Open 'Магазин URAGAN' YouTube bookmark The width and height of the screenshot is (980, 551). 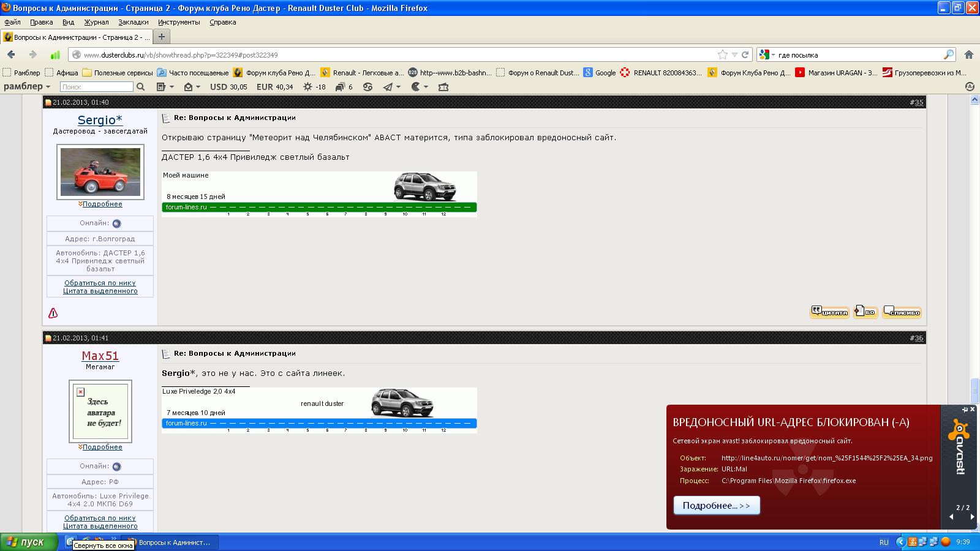836,72
